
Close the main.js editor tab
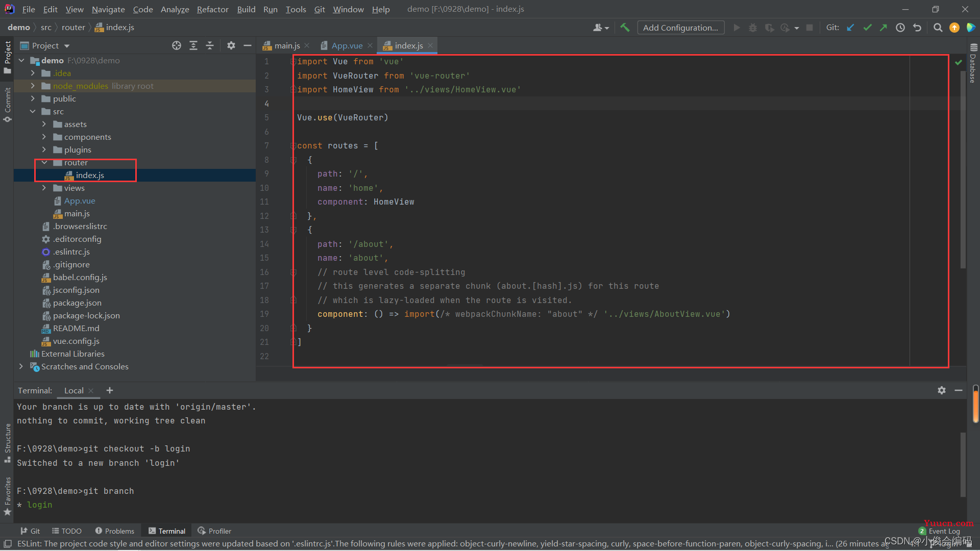tap(307, 45)
